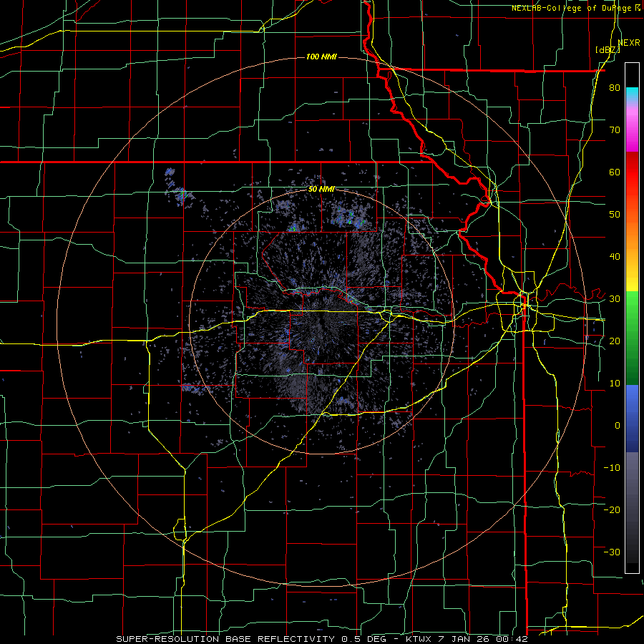The height and width of the screenshot is (644, 644).
Task: Click the 40 value on dBZ scale
Action: pyautogui.click(x=615, y=257)
